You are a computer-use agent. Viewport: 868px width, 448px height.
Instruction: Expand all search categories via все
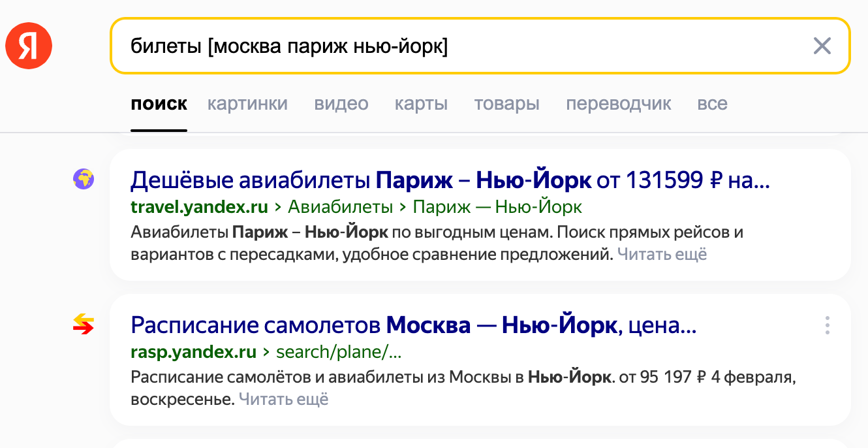click(713, 103)
